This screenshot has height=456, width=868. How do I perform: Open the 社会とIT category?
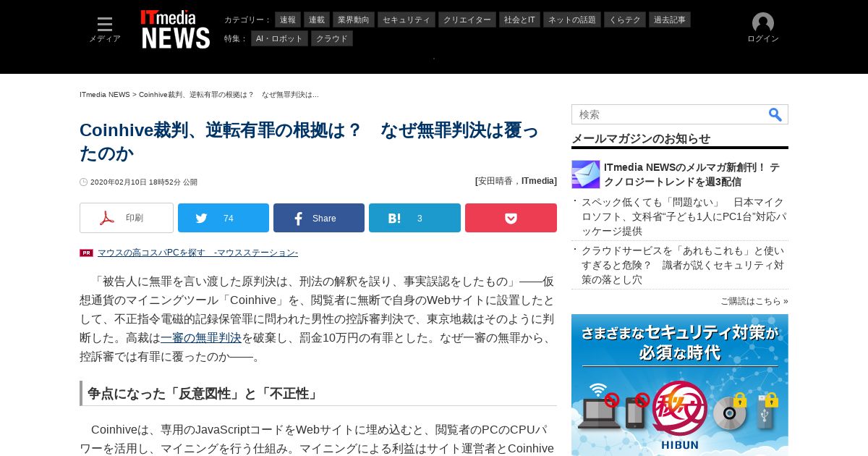coord(519,20)
